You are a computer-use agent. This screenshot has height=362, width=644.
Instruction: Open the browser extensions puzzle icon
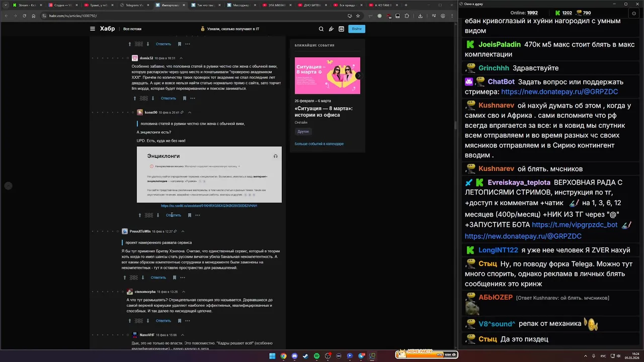[x=406, y=16]
